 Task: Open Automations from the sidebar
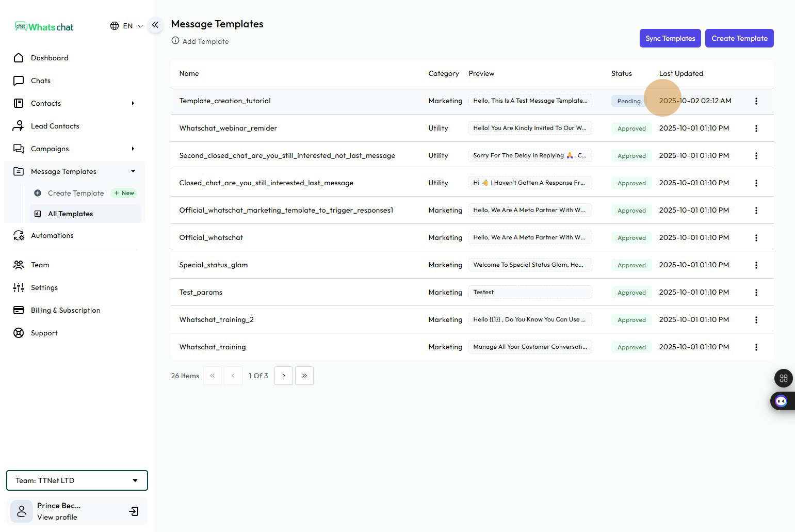(x=52, y=235)
